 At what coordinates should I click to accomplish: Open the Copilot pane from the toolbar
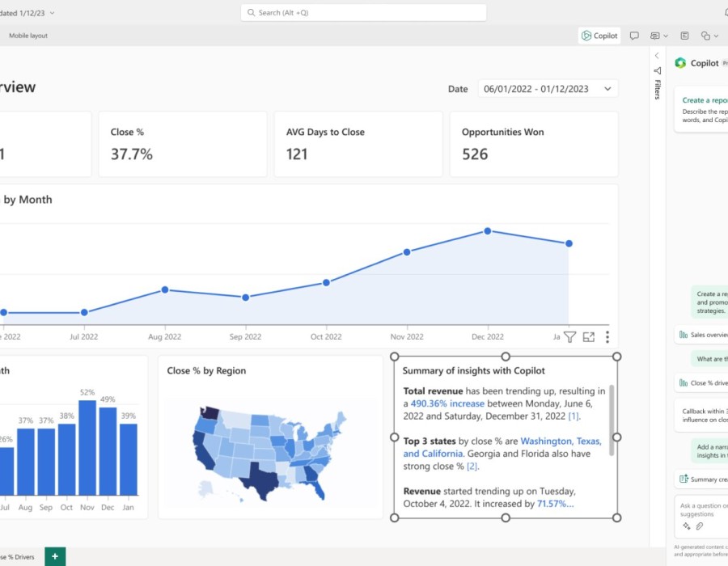(599, 36)
